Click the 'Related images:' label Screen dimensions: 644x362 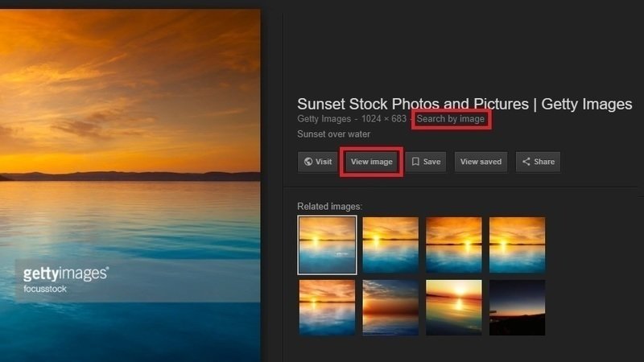pos(330,207)
